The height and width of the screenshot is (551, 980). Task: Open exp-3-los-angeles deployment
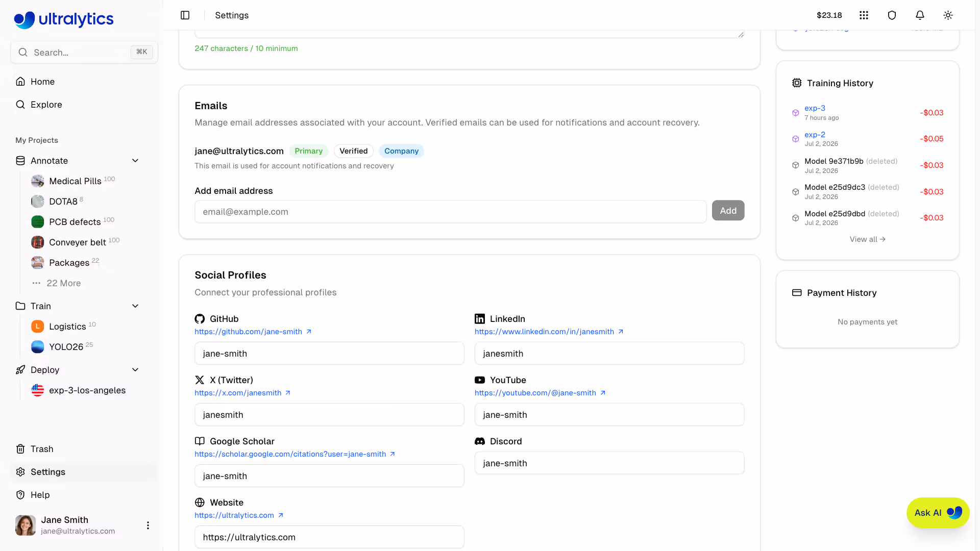click(x=87, y=390)
